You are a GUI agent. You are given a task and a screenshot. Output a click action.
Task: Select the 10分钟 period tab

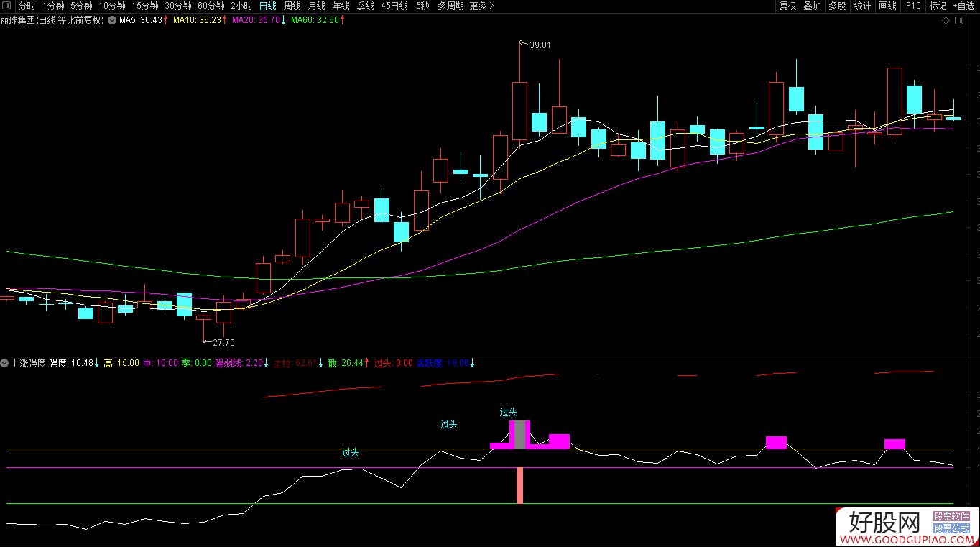tap(112, 6)
